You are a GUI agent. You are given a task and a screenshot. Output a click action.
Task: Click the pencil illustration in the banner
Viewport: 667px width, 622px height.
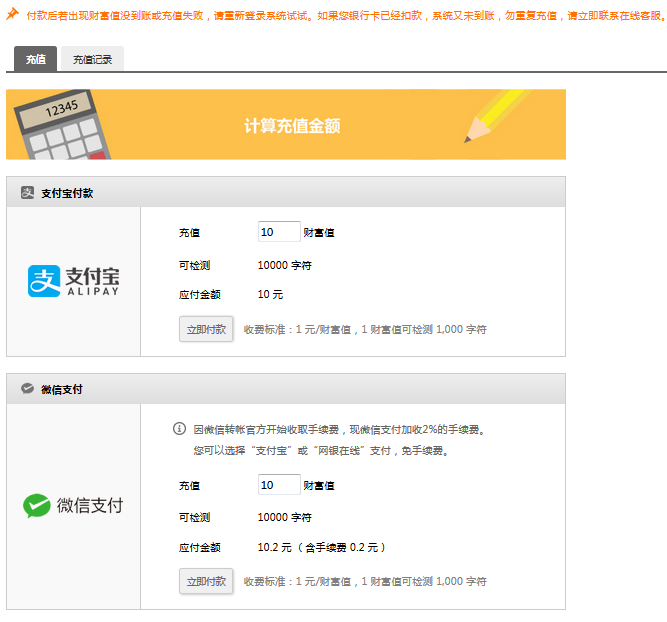(x=498, y=116)
